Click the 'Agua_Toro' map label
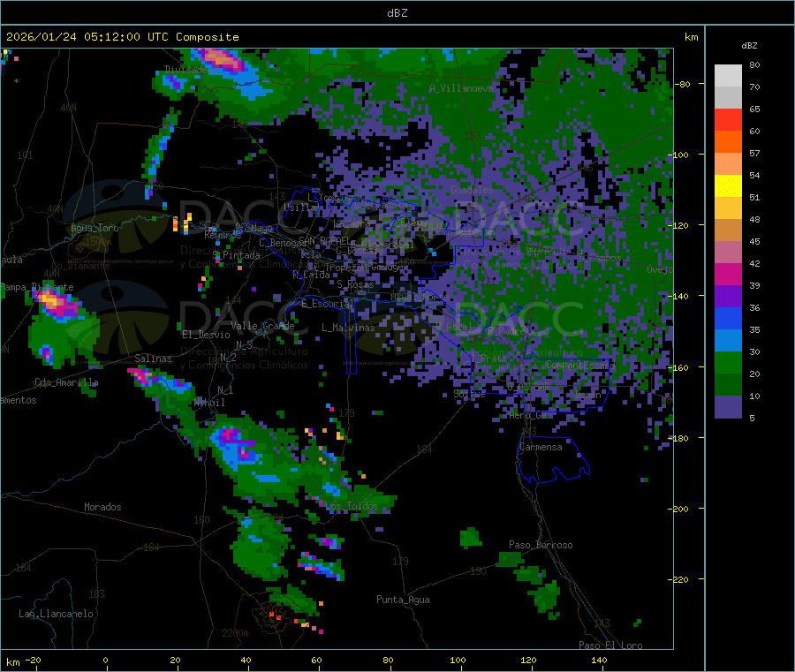Viewport: 795px width, 672px height. (95, 228)
